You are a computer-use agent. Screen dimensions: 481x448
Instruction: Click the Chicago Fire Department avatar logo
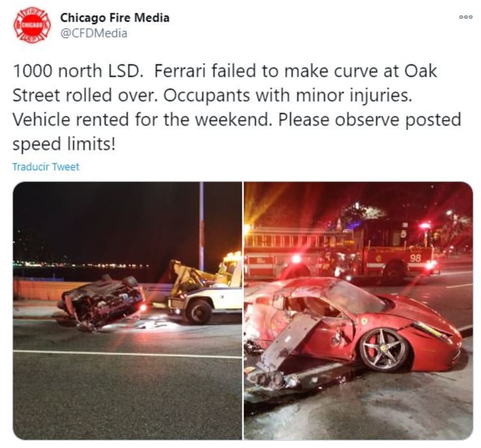click(32, 25)
